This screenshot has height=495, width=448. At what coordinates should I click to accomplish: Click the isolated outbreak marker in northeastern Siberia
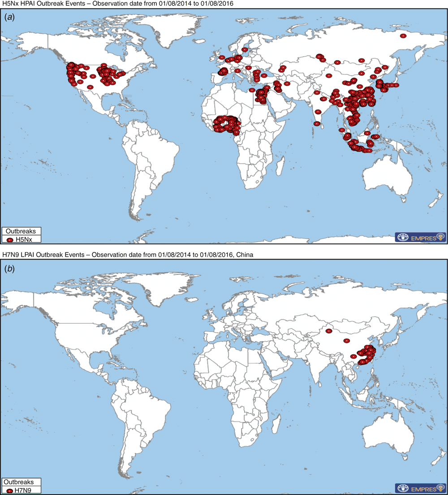click(x=403, y=36)
